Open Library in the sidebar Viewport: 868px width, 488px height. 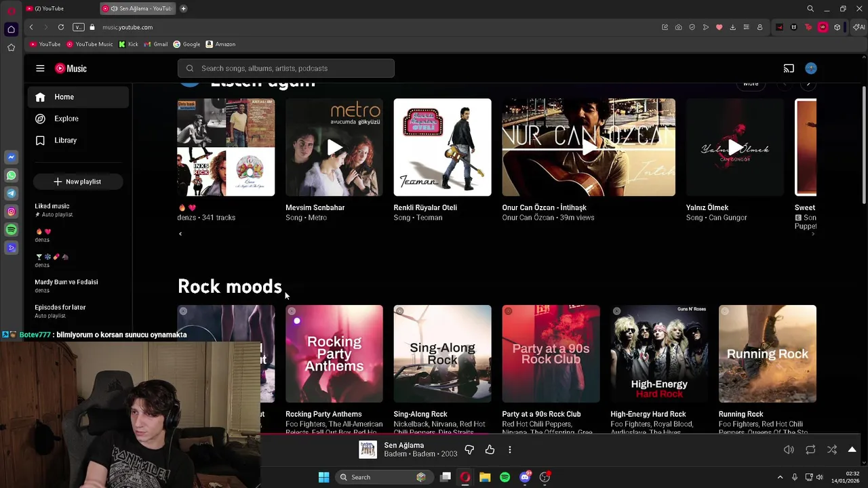[x=78, y=140]
